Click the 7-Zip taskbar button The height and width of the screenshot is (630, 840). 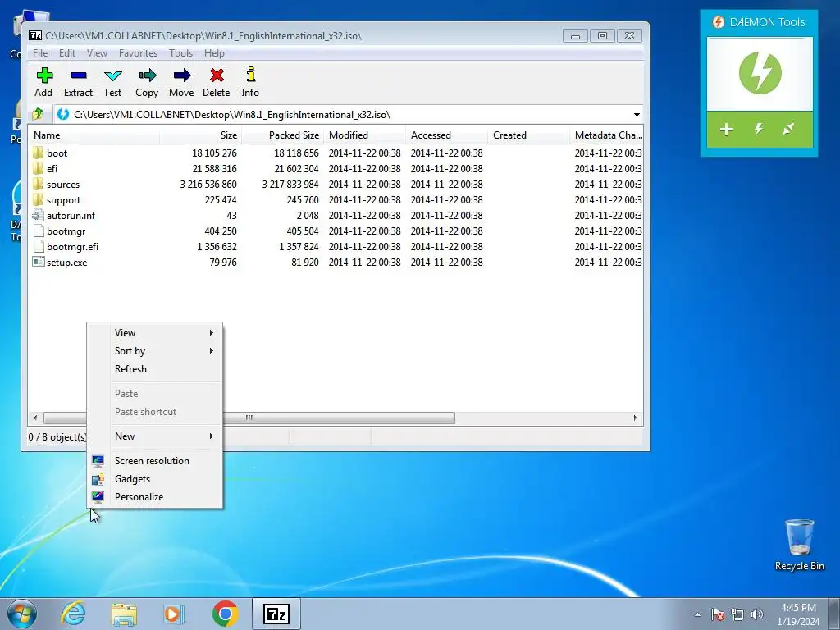(276, 614)
